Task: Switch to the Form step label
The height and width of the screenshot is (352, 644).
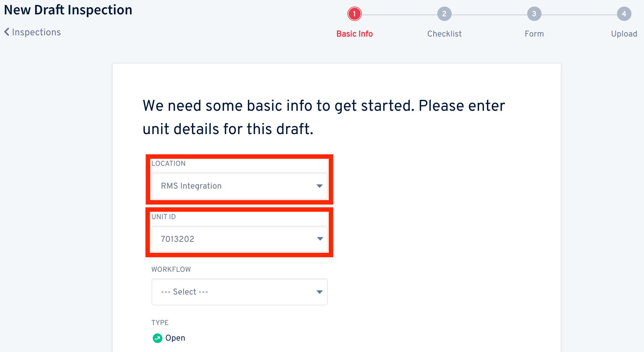Action: 534,34
